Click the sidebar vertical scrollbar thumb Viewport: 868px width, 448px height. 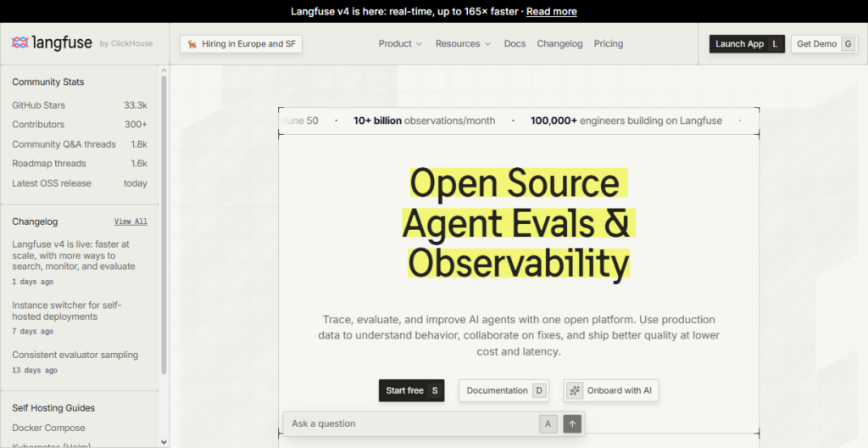(x=164, y=225)
